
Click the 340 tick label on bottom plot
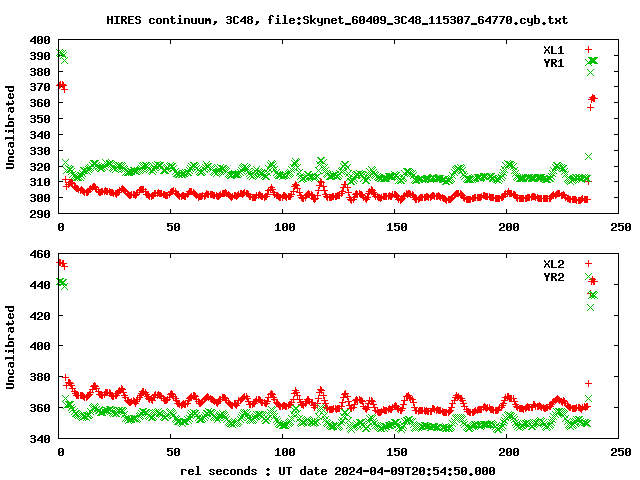[x=40, y=439]
